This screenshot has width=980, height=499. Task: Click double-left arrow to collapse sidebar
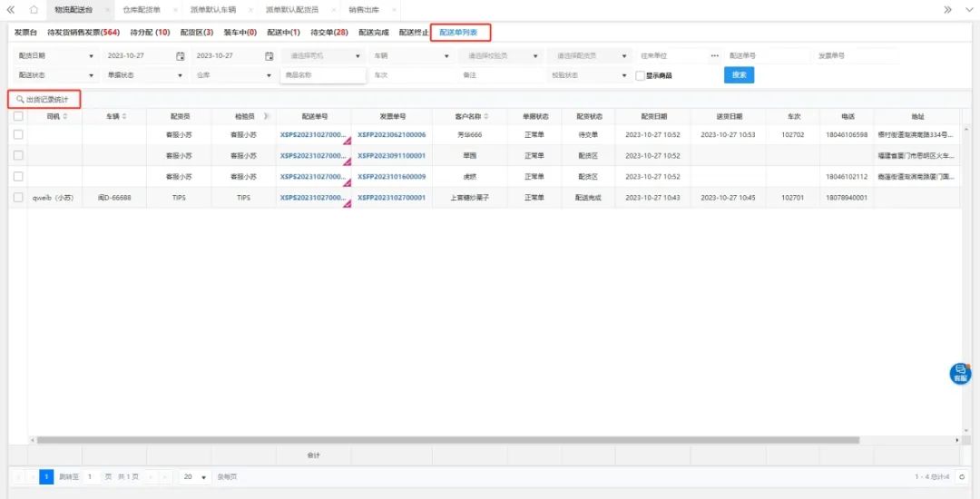11,9
